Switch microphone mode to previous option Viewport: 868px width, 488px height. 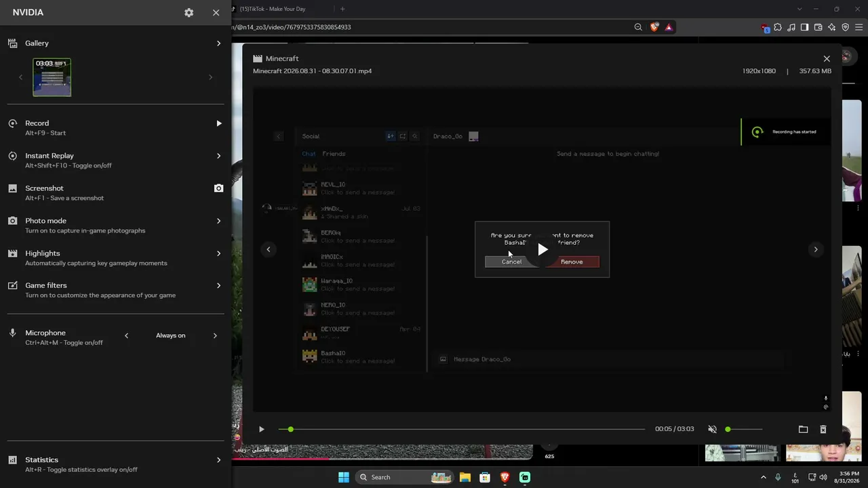click(x=126, y=335)
